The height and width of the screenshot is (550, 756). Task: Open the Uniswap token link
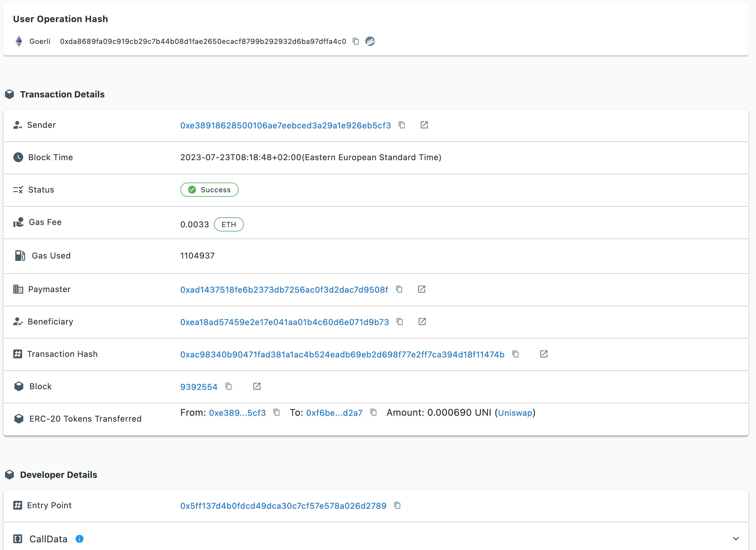(x=515, y=413)
